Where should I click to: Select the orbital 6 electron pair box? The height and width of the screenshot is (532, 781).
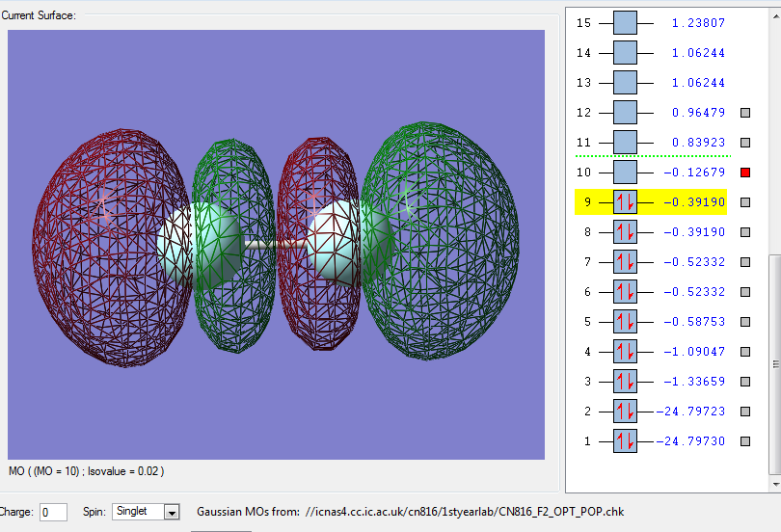coord(625,292)
